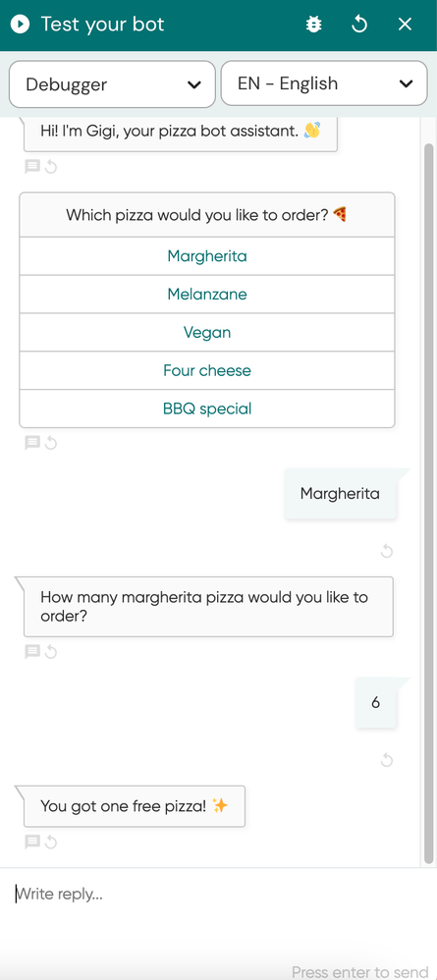Image resolution: width=437 pixels, height=980 pixels.
Task: Expand the Debugger dropdown
Action: tap(113, 83)
